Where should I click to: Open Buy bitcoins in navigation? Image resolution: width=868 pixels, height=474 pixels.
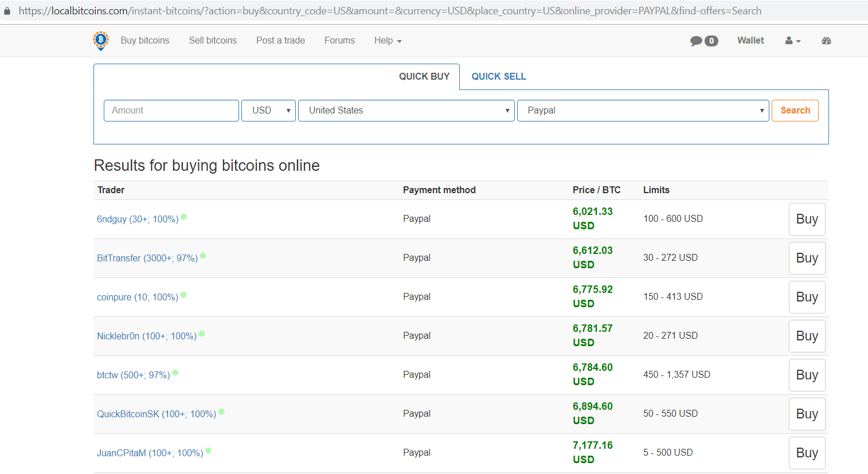click(145, 41)
